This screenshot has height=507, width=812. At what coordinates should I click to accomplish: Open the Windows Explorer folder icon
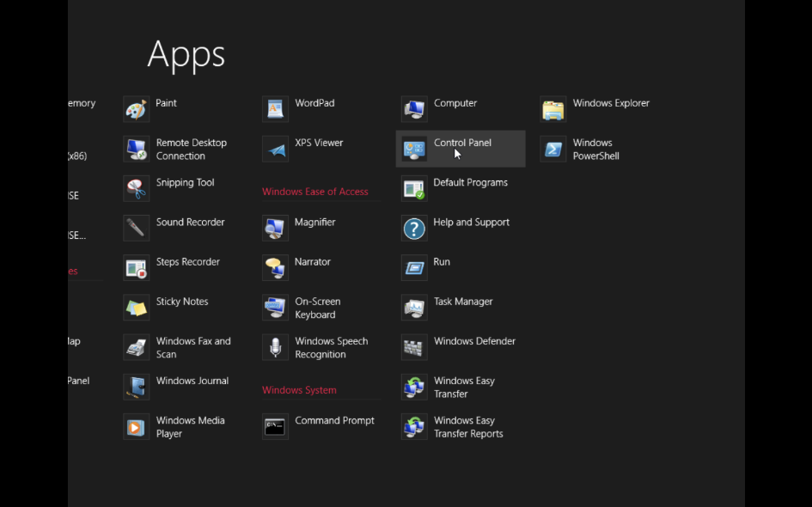(x=553, y=109)
